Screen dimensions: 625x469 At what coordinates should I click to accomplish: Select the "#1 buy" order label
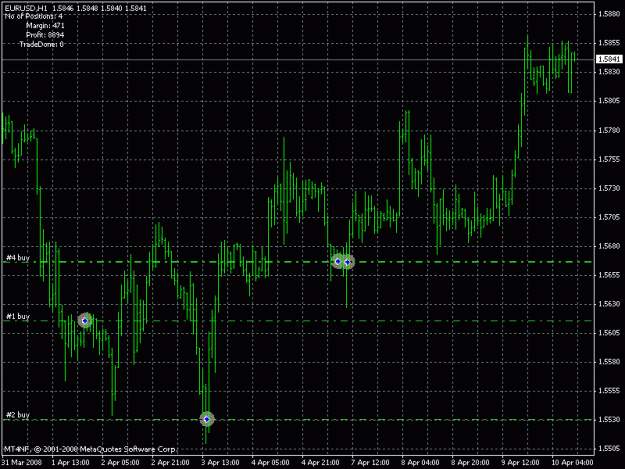pyautogui.click(x=18, y=316)
